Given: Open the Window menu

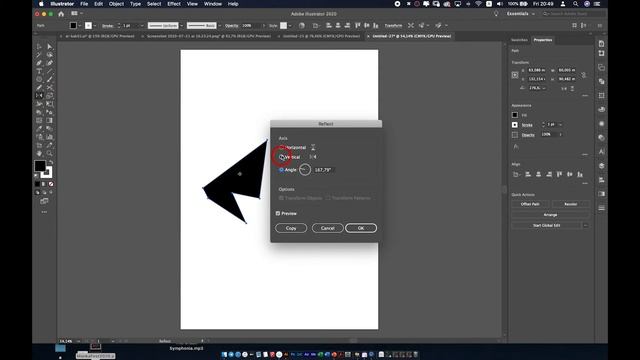Looking at the screenshot, I should pos(213,4).
